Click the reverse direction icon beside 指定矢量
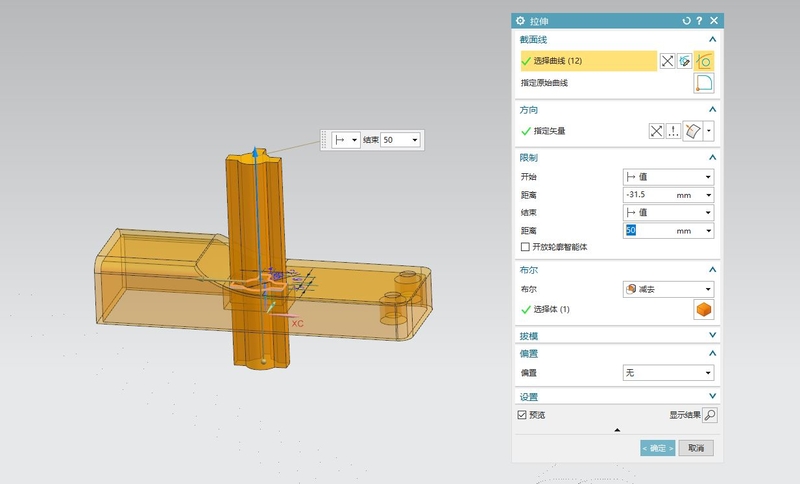 [x=656, y=131]
